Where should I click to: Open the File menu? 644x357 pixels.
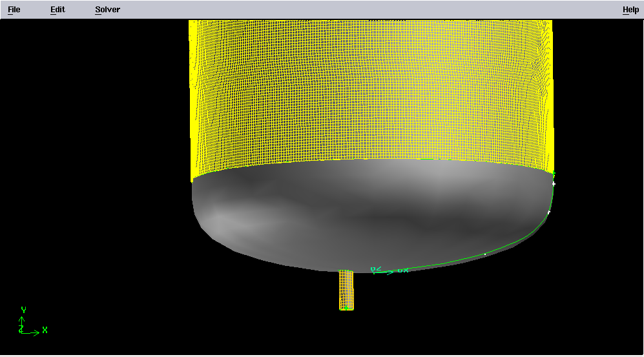(14, 10)
